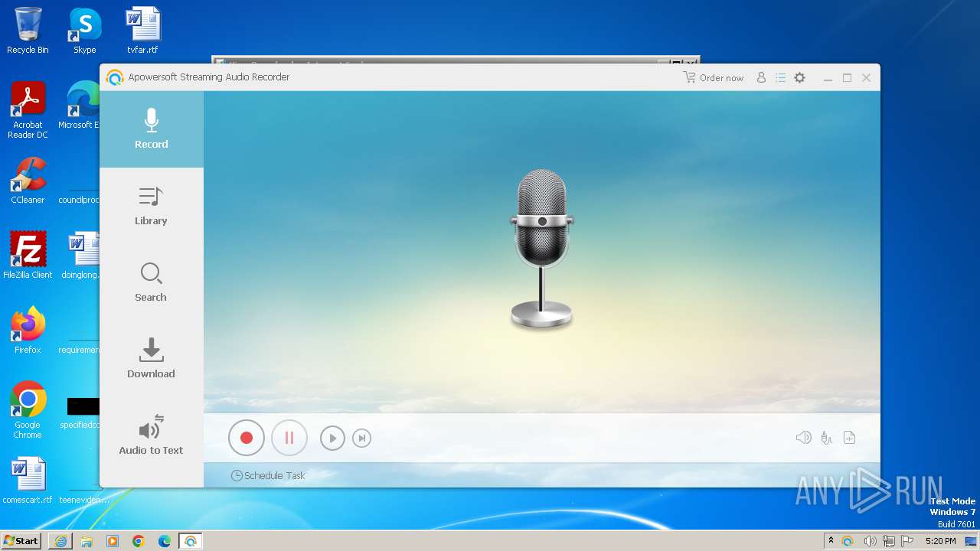Select tvfar.rtf desktop file
980x551 pixels.
pos(142,31)
